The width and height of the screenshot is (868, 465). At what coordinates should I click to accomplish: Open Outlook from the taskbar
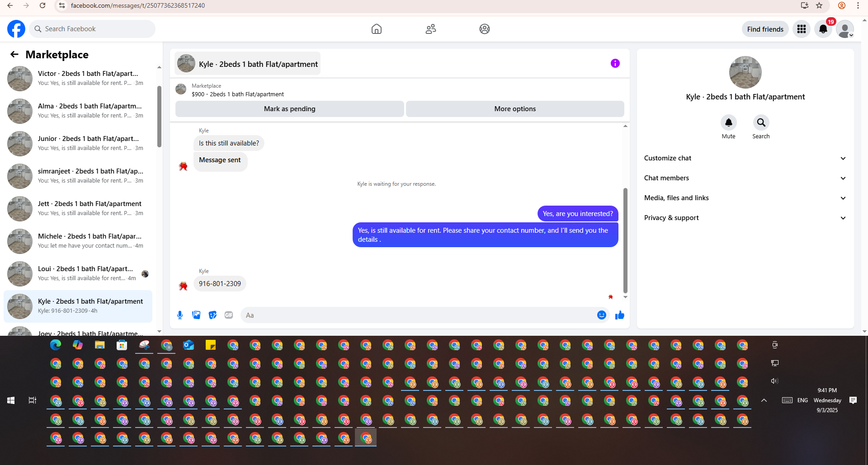click(x=189, y=345)
